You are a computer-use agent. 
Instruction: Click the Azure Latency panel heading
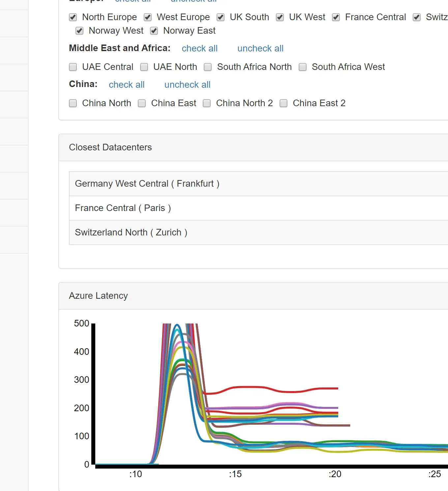(x=254, y=296)
